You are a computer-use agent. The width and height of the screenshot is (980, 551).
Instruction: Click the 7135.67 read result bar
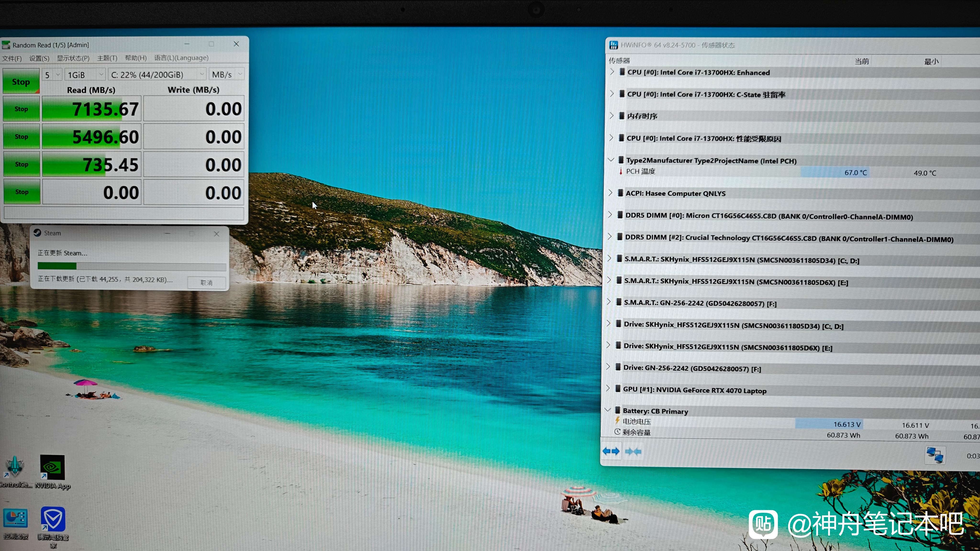[x=91, y=109]
